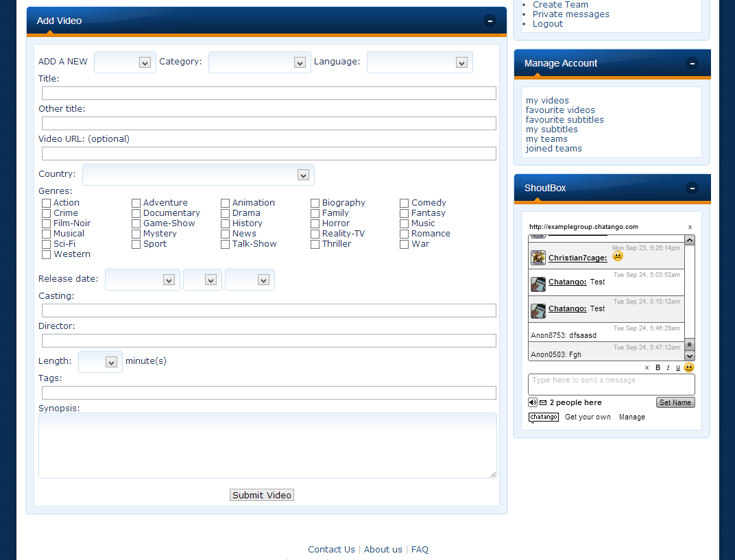Enable the Action genre

[x=46, y=202]
